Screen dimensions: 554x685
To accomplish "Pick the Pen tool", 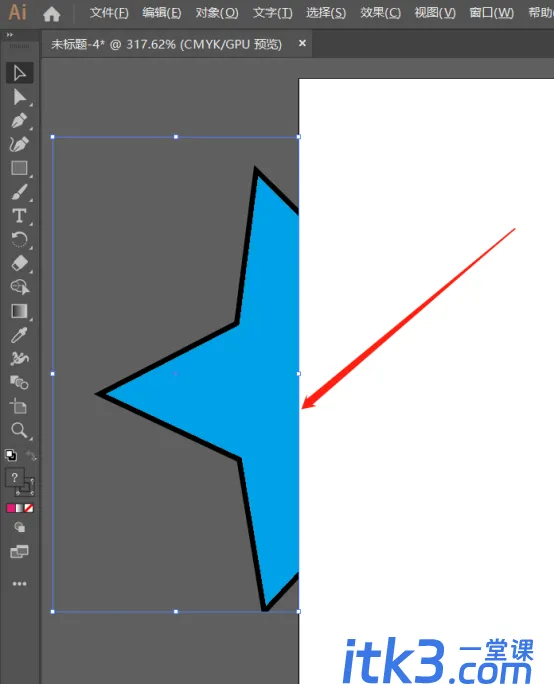I will coord(19,121).
